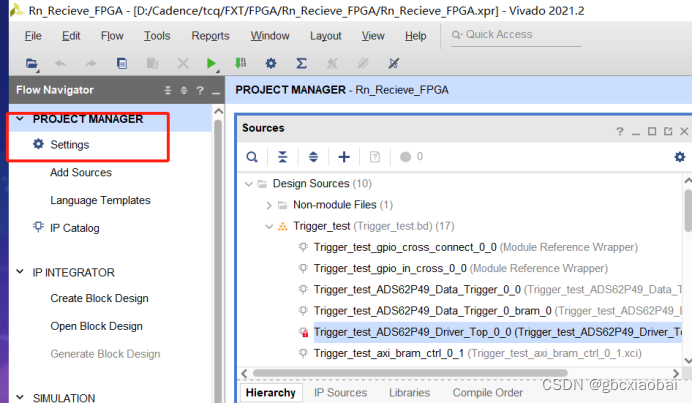Image resolution: width=692 pixels, height=403 pixels.
Task: Open the Reports menu
Action: click(x=210, y=36)
